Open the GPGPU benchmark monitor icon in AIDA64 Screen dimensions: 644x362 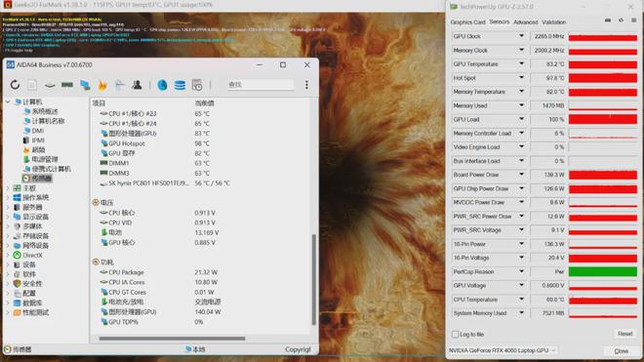pyautogui.click(x=85, y=85)
